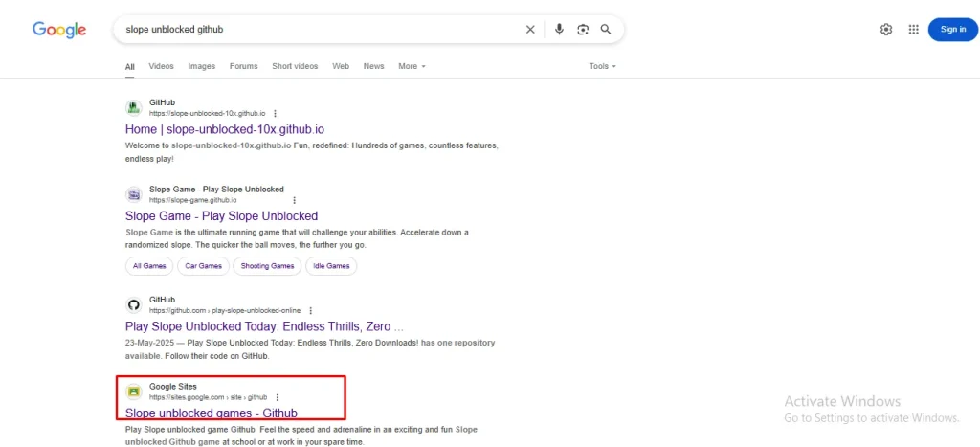The image size is (980, 447).
Task: Click snippet dated 23-May-2025
Action: coord(310,349)
